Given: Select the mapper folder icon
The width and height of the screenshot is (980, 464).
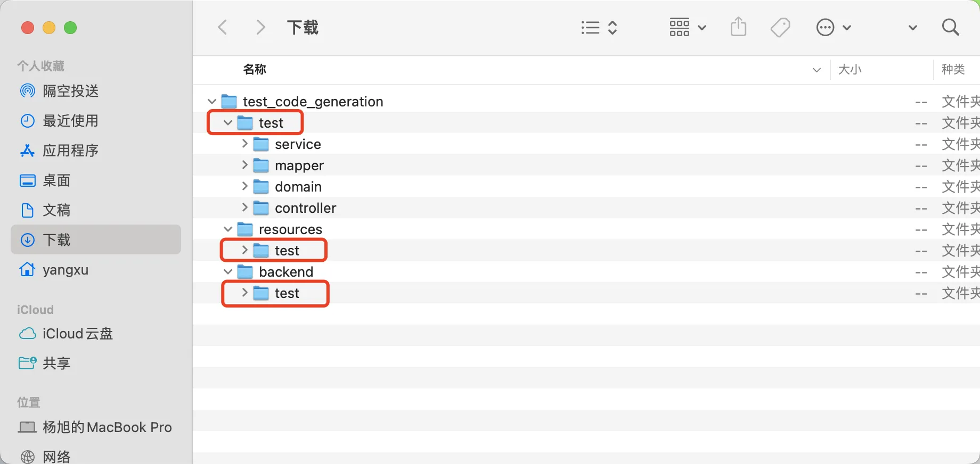Looking at the screenshot, I should pos(261,165).
